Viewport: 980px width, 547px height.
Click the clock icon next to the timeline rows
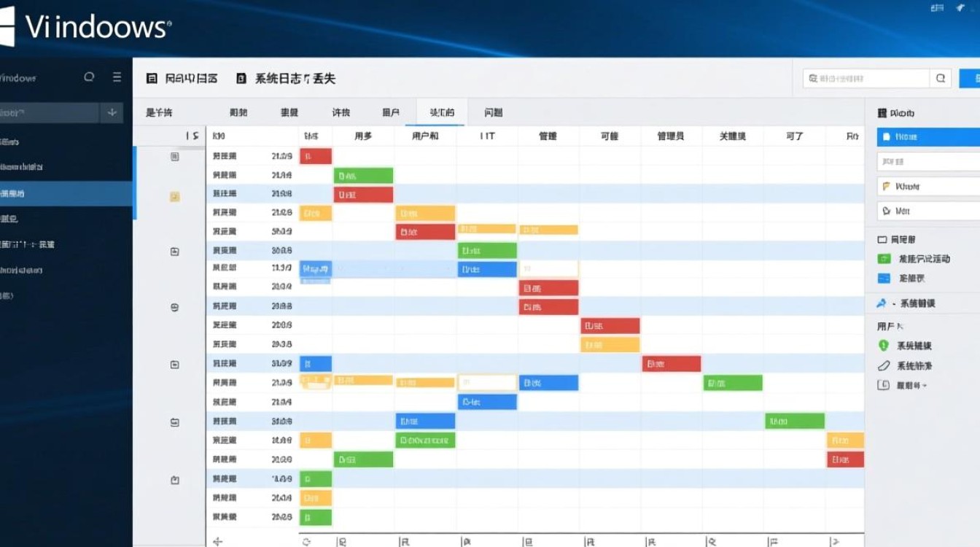pos(173,307)
